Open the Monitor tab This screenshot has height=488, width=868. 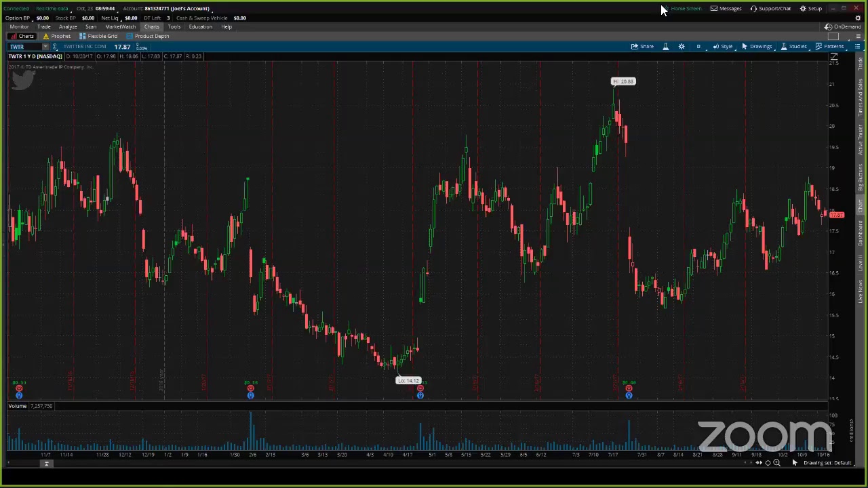click(x=19, y=27)
